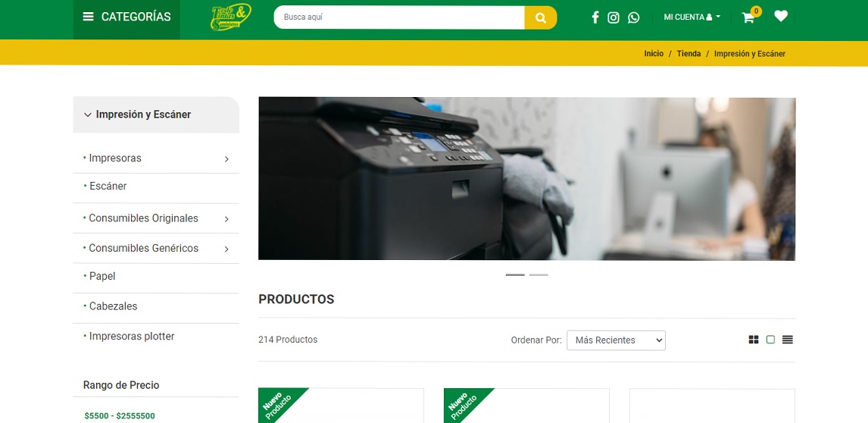Collapse the 'Impresión y Escáner' sidebar header
Screen dimensions: 868x423
tap(156, 114)
